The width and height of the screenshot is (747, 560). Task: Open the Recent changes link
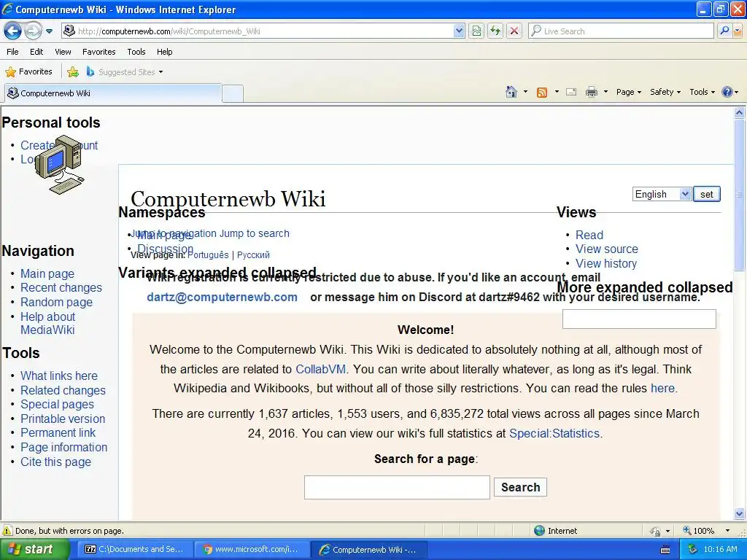[61, 287]
